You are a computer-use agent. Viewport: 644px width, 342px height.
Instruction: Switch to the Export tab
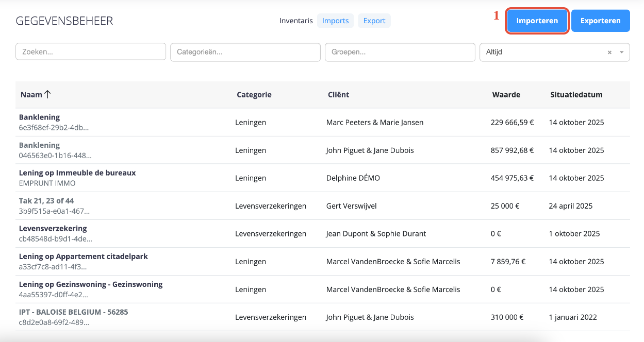(374, 21)
